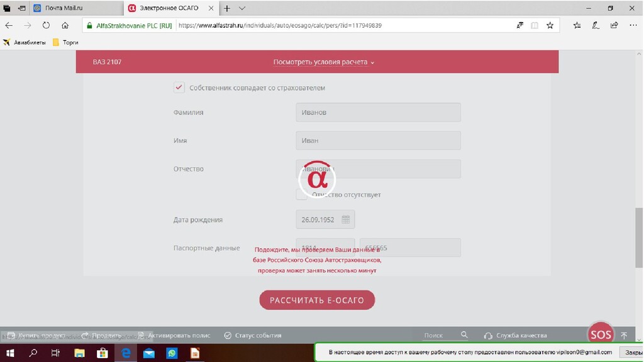Click the Имя field
Viewport: 644px width, 362px height.
[378, 140]
